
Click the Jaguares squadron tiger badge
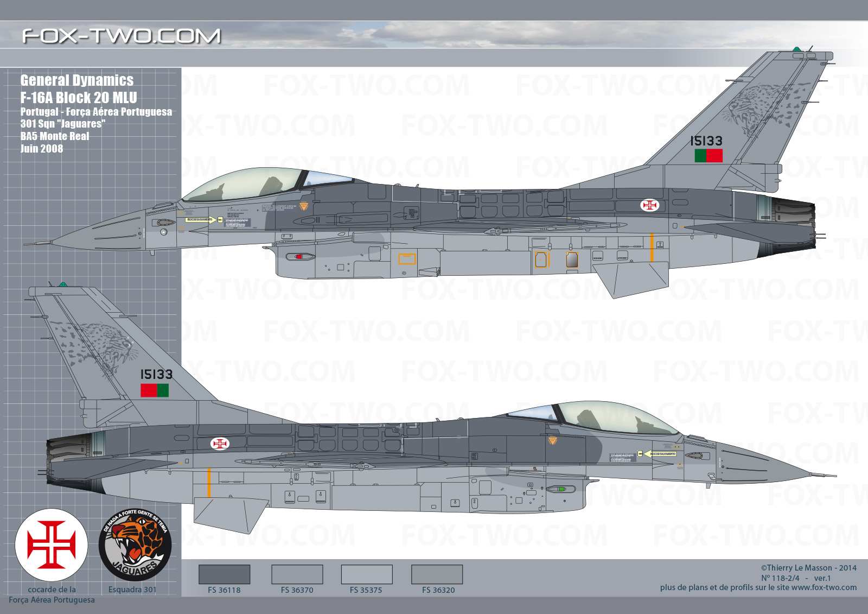click(x=135, y=545)
